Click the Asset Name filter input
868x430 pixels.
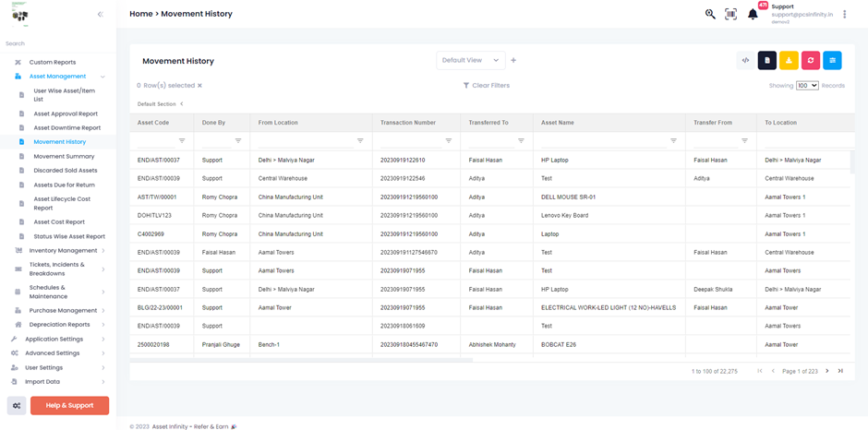point(604,142)
